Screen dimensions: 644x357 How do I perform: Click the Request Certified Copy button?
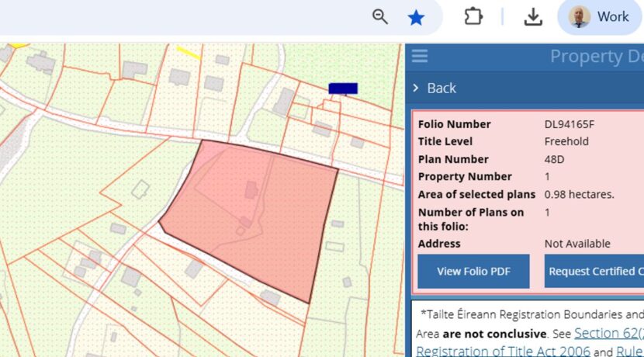click(595, 272)
